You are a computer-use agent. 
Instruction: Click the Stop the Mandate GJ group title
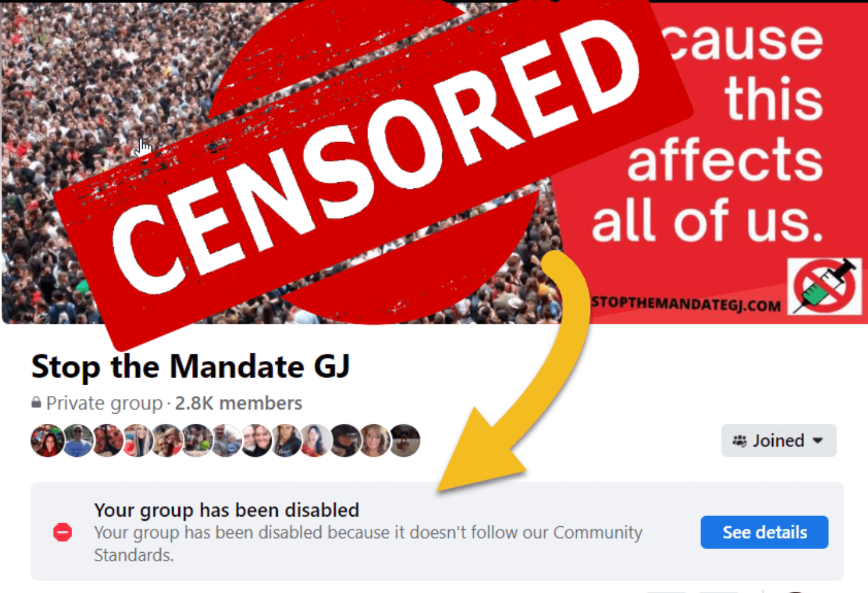coord(191,366)
